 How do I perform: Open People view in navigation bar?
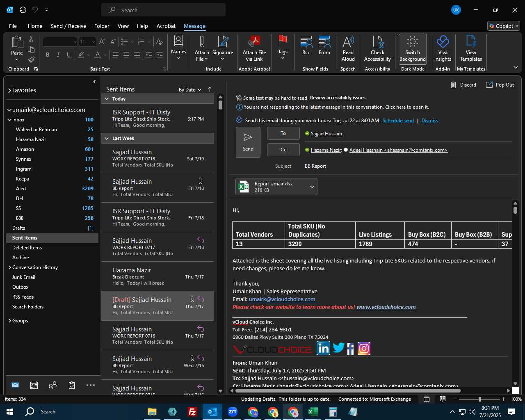pos(52,385)
